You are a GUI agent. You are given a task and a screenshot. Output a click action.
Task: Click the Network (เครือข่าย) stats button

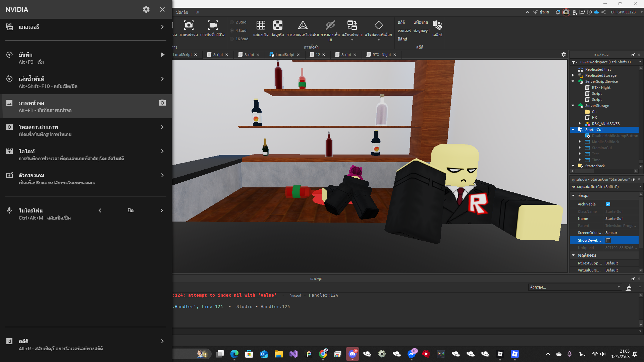421,22
